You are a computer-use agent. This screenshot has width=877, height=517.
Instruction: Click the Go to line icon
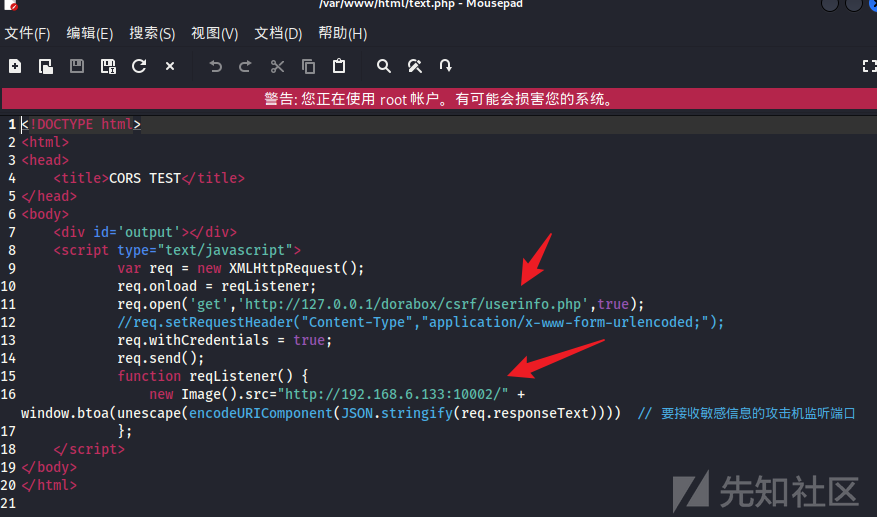tap(445, 67)
